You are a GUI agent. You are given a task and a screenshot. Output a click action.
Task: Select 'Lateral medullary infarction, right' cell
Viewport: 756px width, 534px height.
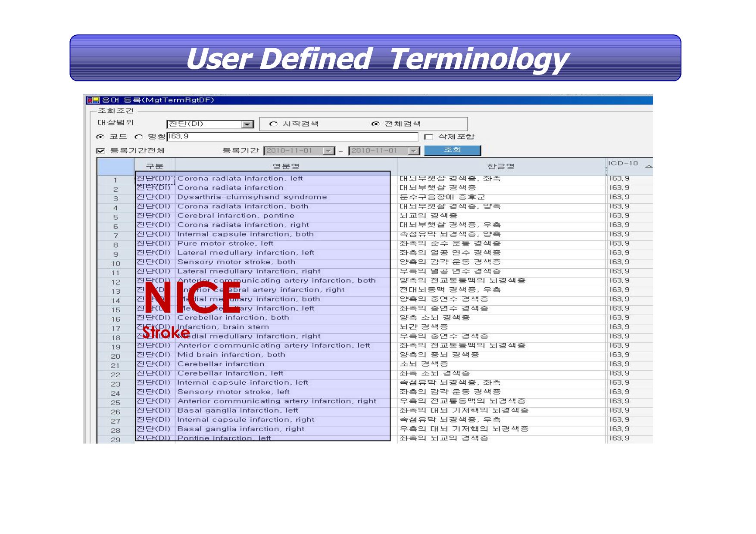pyautogui.click(x=286, y=271)
